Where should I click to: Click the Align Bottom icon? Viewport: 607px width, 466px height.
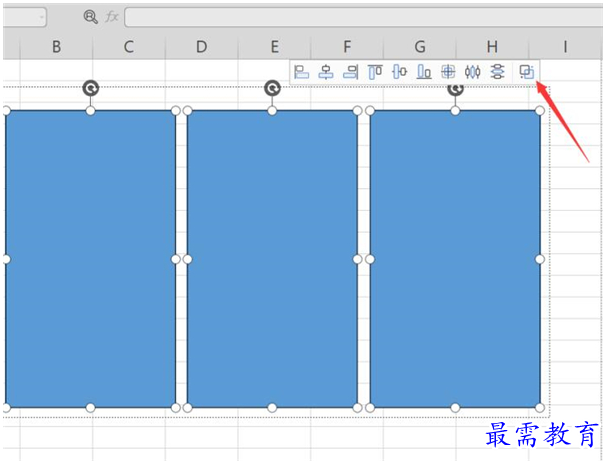point(424,72)
